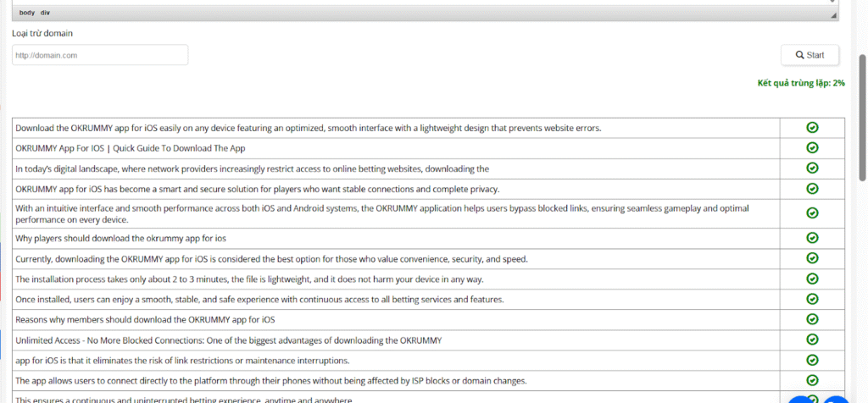Click check icon for 'Unlimited Access' row
The width and height of the screenshot is (868, 403).
pos(811,340)
